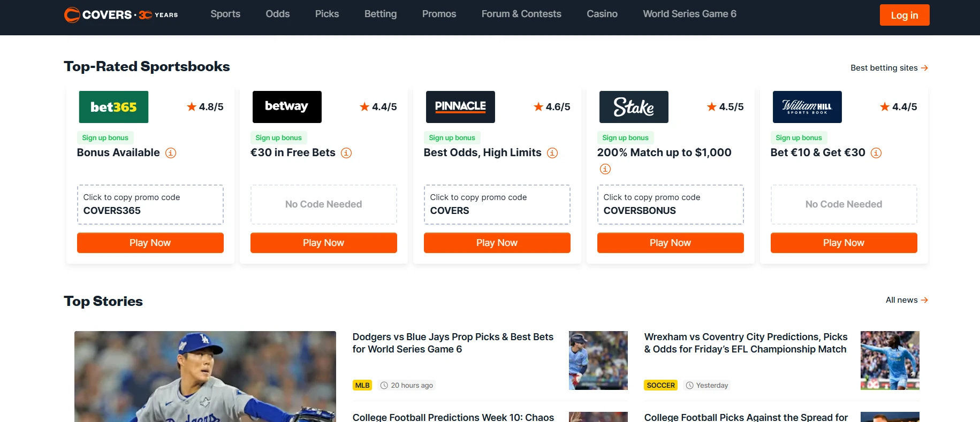The image size is (980, 422).
Task: Open Wrexham vs Coventry article thumbnail
Action: [x=890, y=360]
